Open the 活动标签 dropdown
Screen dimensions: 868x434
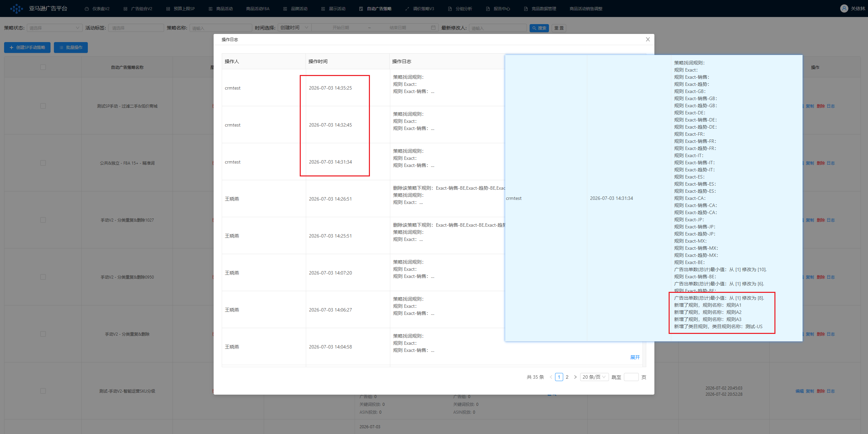pyautogui.click(x=136, y=28)
